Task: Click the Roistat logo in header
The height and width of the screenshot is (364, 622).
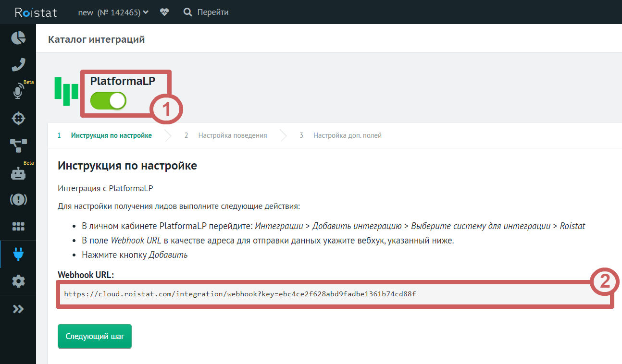Action: [36, 12]
